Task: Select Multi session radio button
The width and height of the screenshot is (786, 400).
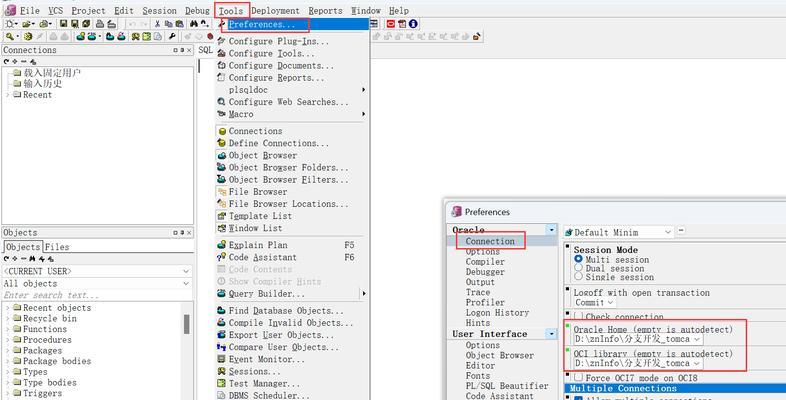Action: [x=578, y=259]
